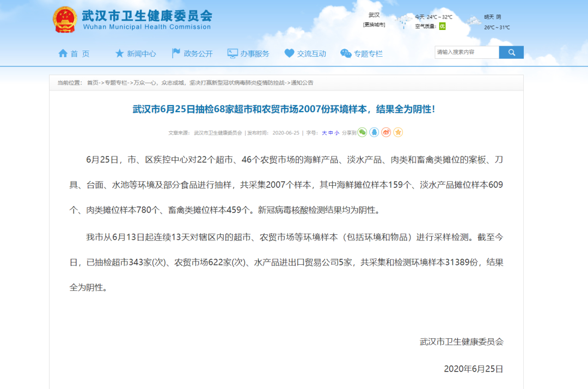Select the home icon beside 首页
Screen dimensions: 588x389
pyautogui.click(x=63, y=52)
